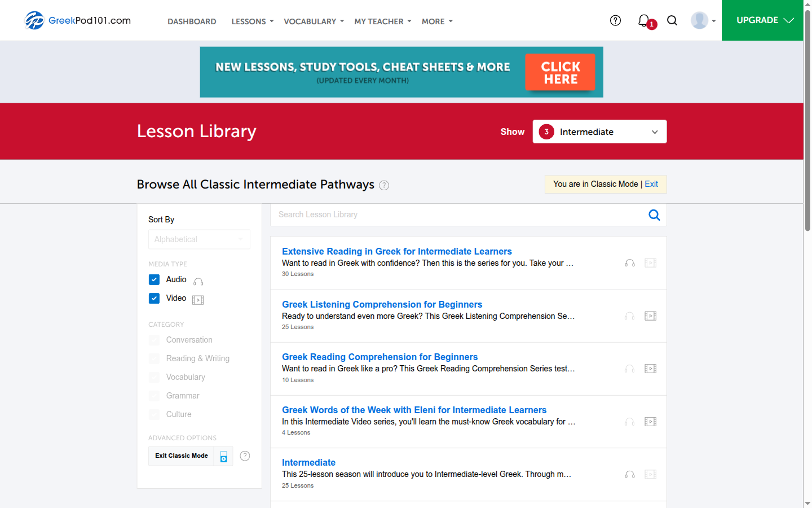Click the "10 Lessons" count text

tap(298, 380)
